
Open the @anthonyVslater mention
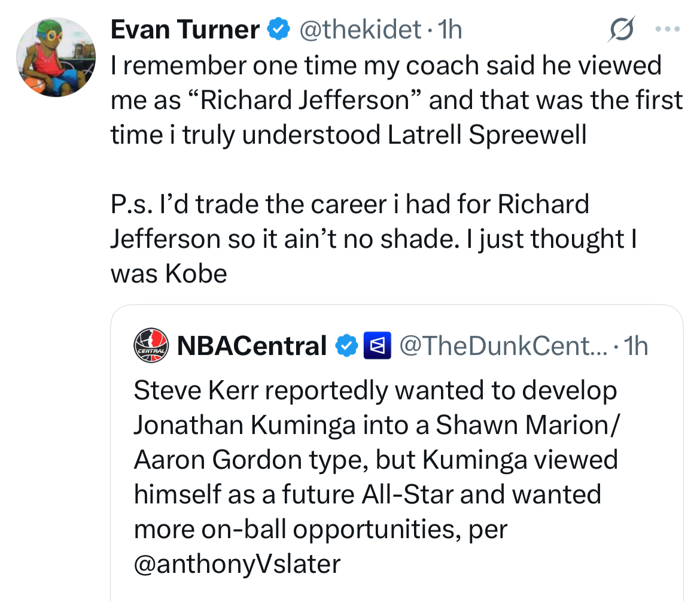coord(237,564)
